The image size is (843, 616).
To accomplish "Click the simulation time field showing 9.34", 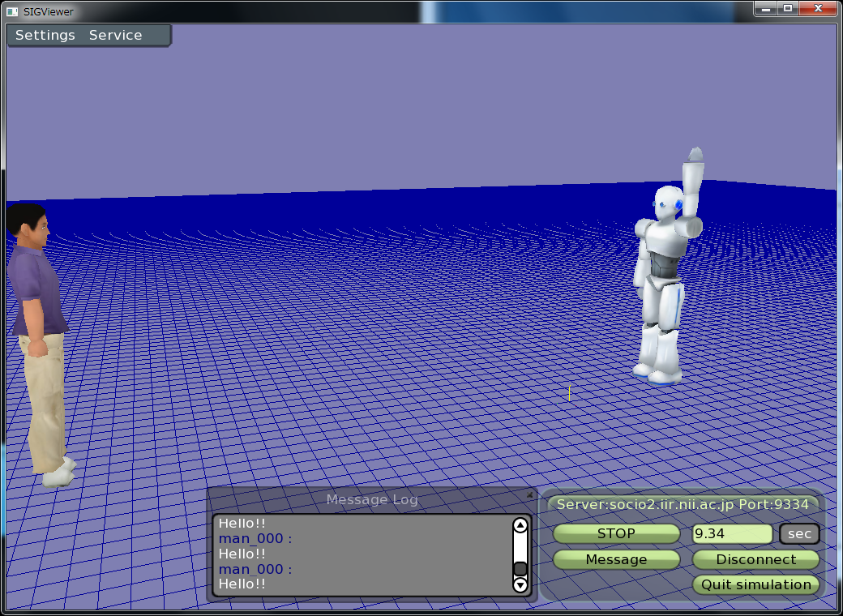I will point(731,534).
